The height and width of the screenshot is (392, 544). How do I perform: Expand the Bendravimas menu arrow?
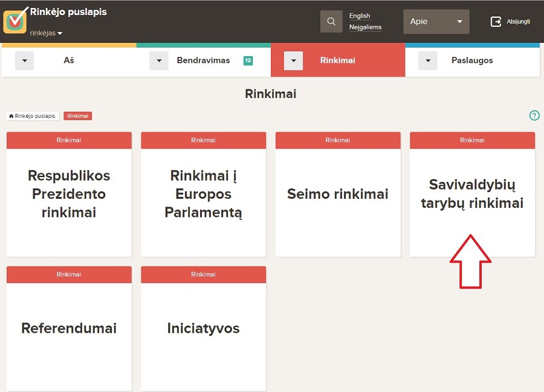[159, 60]
